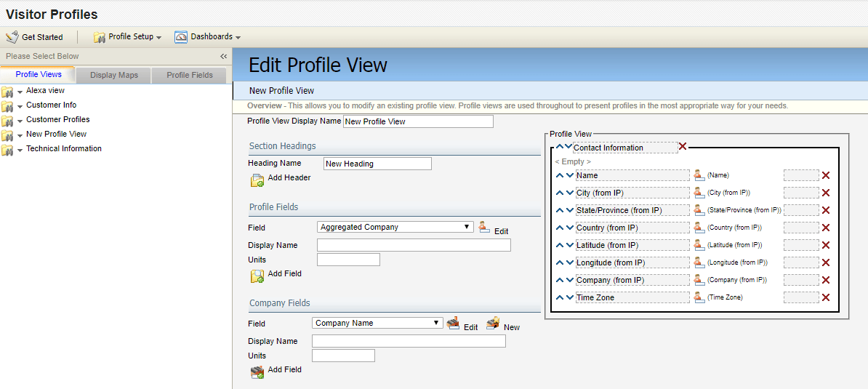Click Profile Fields Units input

click(x=348, y=260)
